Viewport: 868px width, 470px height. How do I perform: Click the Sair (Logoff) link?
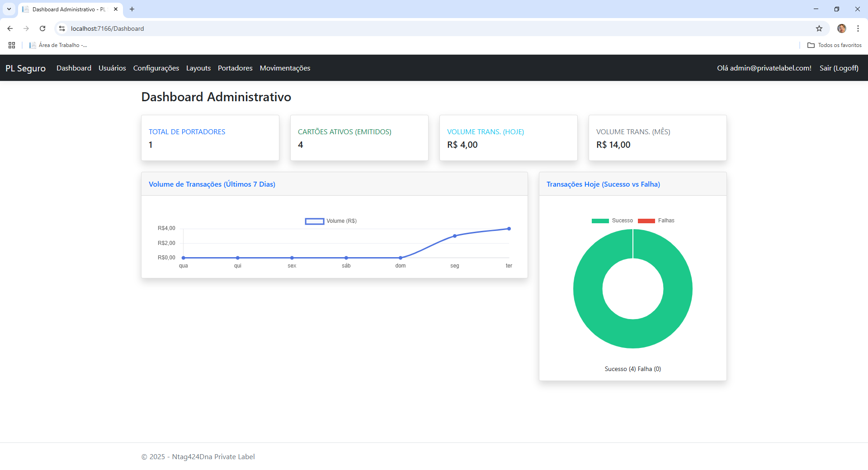tap(839, 68)
